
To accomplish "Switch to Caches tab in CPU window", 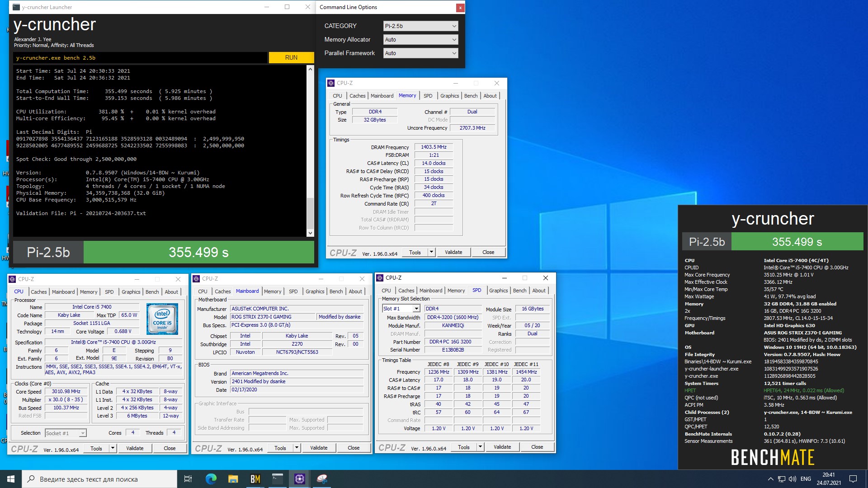I will (38, 292).
